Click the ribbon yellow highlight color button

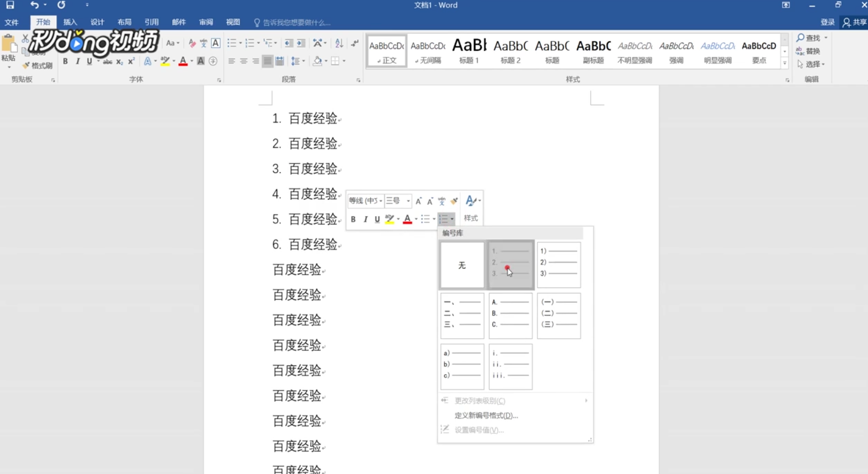[x=165, y=61]
